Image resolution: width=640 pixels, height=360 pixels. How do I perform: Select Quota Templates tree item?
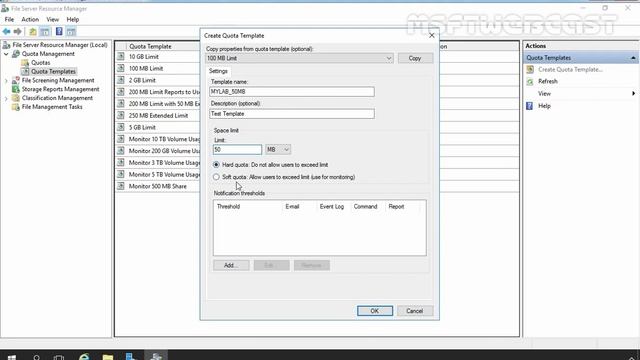[53, 71]
